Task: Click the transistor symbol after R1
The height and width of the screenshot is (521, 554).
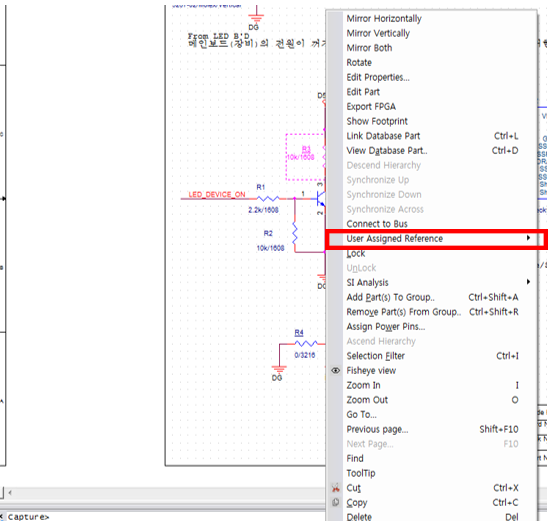Action: (320, 199)
